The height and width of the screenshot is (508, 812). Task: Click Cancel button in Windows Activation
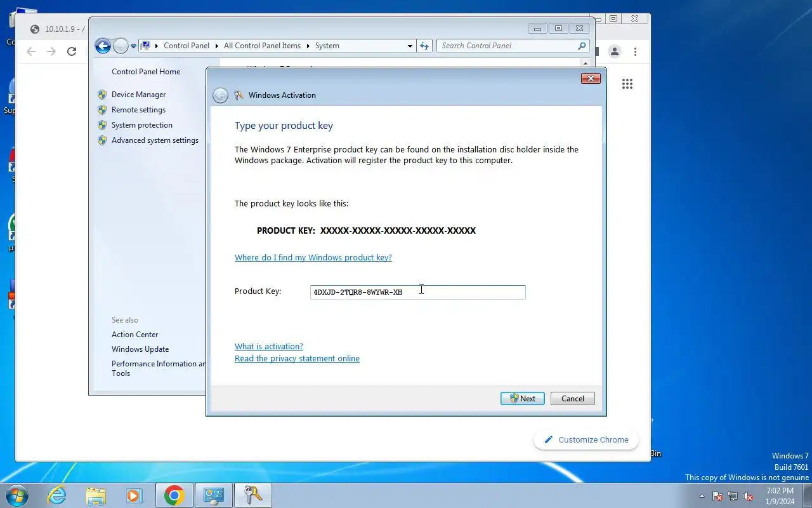click(x=572, y=399)
